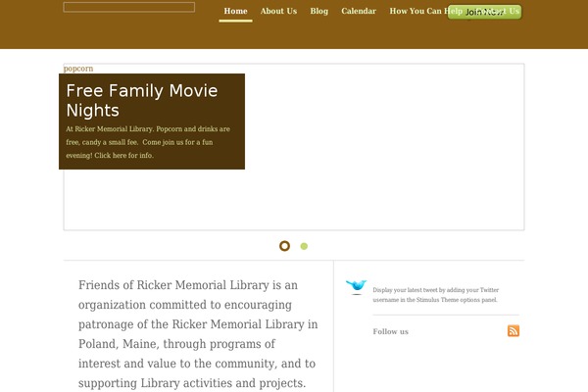Click the empty logo box in header
This screenshot has width=588, height=392.
[x=129, y=7]
